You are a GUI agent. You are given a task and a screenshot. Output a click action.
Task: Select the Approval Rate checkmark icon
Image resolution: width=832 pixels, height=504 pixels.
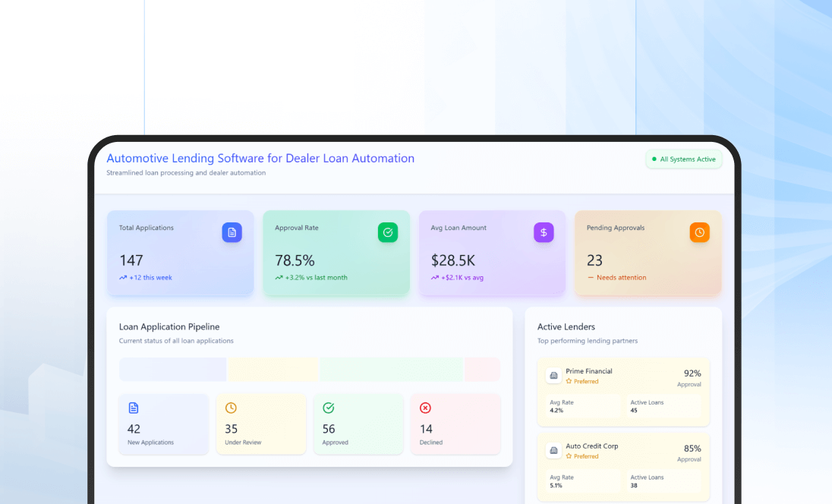[388, 232]
